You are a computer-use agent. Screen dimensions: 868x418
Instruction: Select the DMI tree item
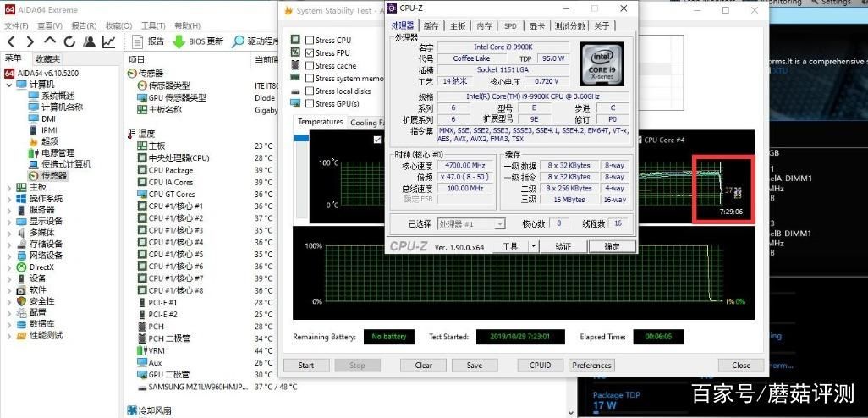49,118
